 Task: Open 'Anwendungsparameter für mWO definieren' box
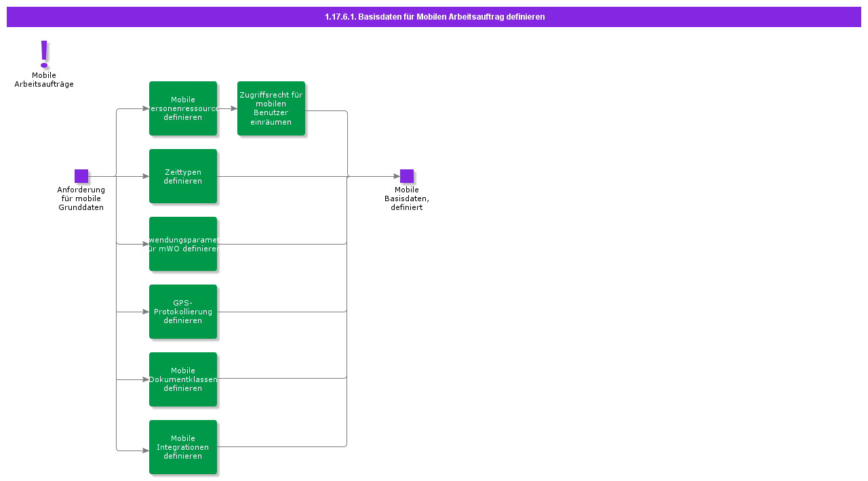[x=183, y=244]
